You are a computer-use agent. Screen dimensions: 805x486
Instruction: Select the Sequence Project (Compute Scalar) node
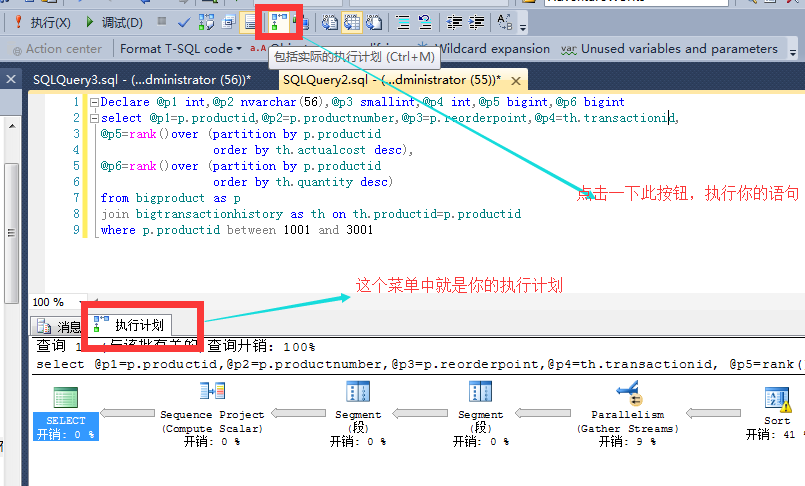coord(212,414)
